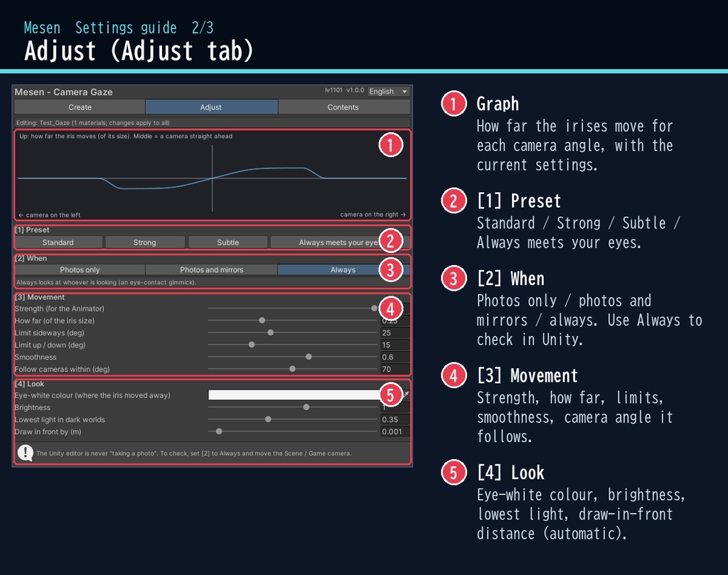Open the English language dropdown
This screenshot has width=728, height=575.
[388, 92]
